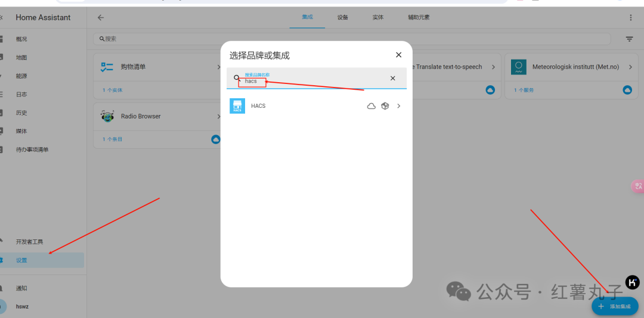
Task: Click the Home Assistant sidebar title
Action: (x=43, y=18)
